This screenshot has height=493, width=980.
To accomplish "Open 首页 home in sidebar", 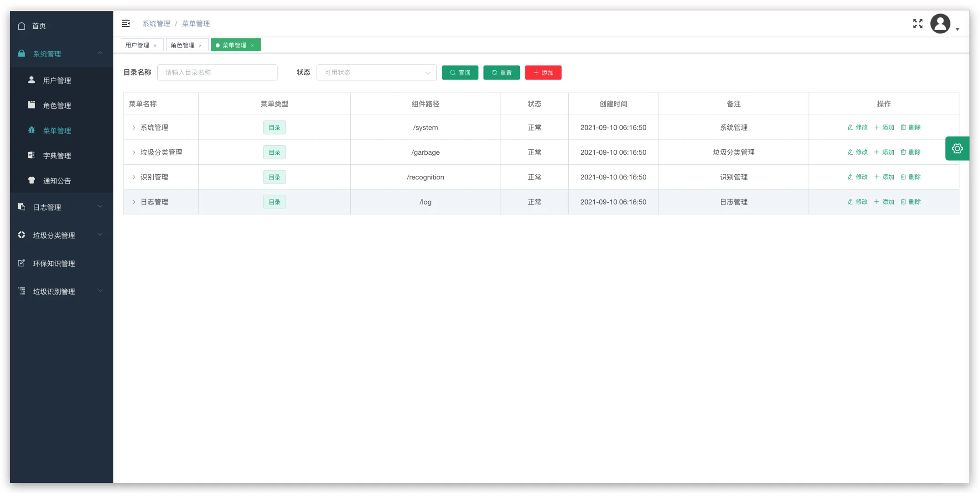I will pos(39,26).
